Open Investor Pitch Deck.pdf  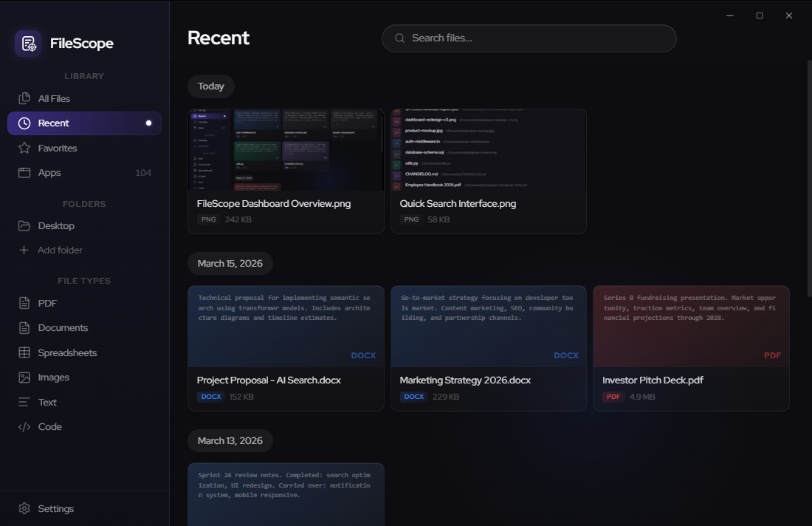click(691, 347)
